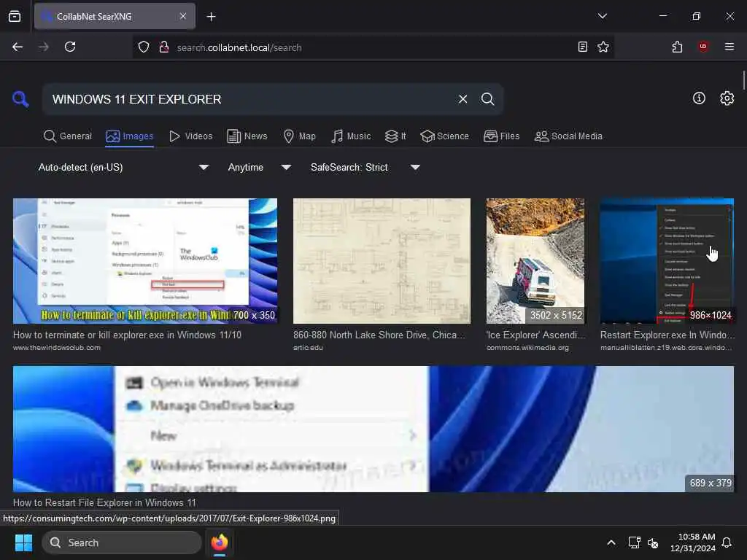Submit the search with magnifier button
The height and width of the screenshot is (560, 747).
click(487, 99)
